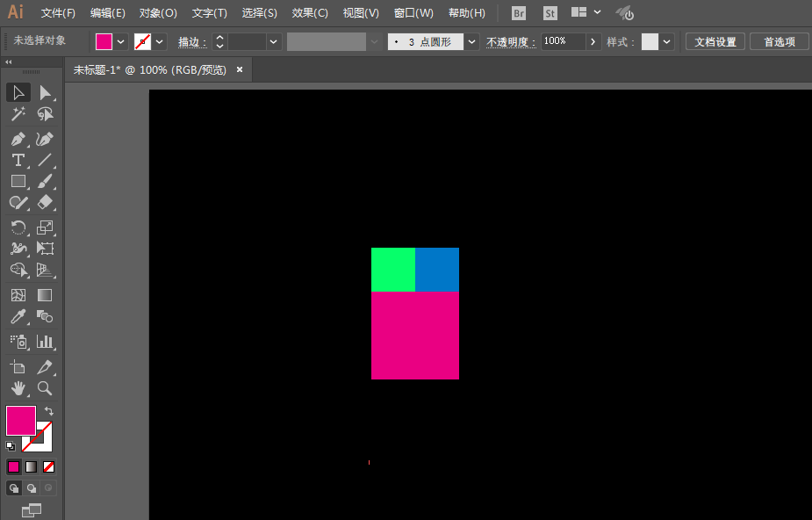
Task: Open the 样式 style dropdown
Action: tap(668, 41)
